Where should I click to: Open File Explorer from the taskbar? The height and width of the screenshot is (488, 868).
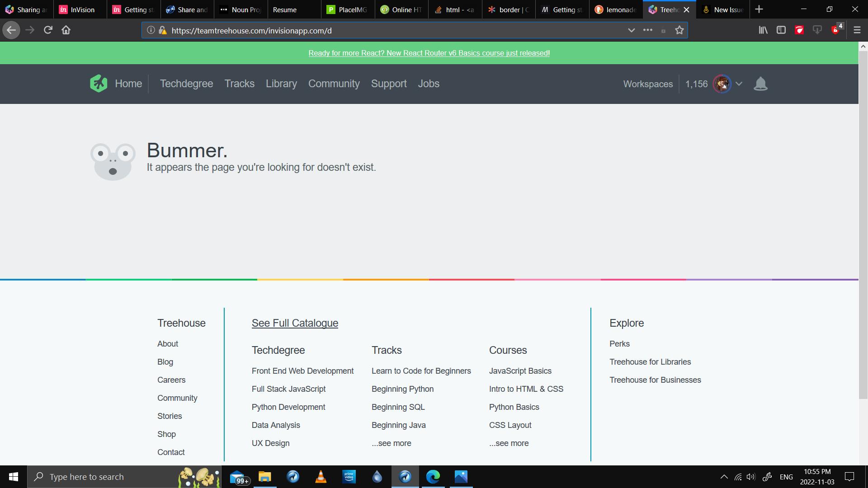click(x=264, y=477)
